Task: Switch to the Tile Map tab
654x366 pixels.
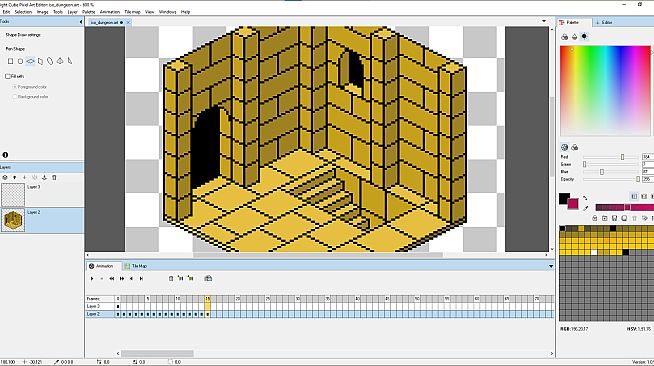Action: click(136, 266)
